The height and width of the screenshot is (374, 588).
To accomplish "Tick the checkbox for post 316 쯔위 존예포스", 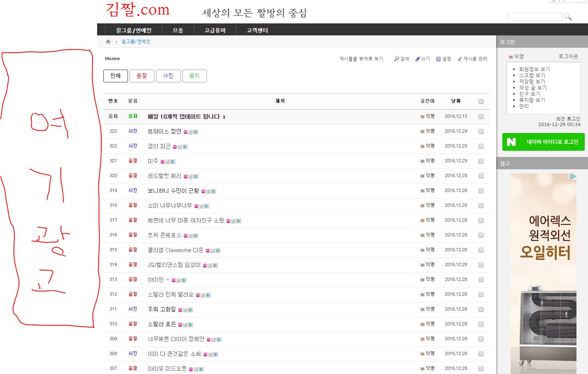I will [481, 235].
